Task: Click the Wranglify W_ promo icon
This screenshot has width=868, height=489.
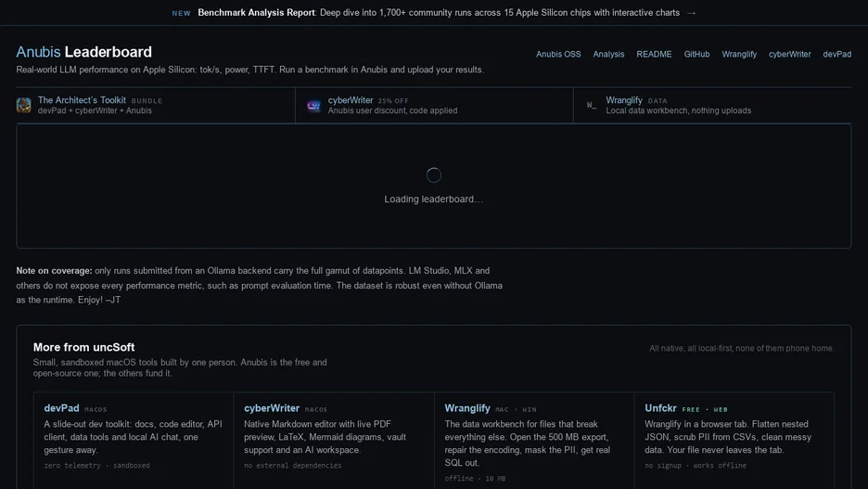Action: (x=592, y=105)
